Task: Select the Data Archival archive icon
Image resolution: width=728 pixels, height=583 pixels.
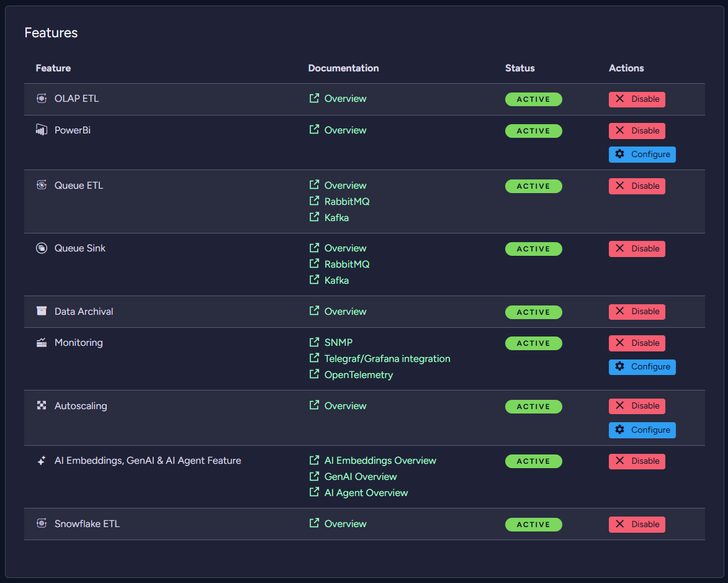Action: [x=42, y=311]
